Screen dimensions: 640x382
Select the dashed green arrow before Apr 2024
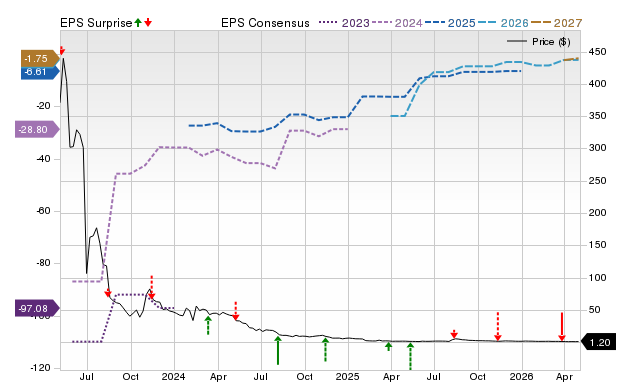click(x=208, y=325)
